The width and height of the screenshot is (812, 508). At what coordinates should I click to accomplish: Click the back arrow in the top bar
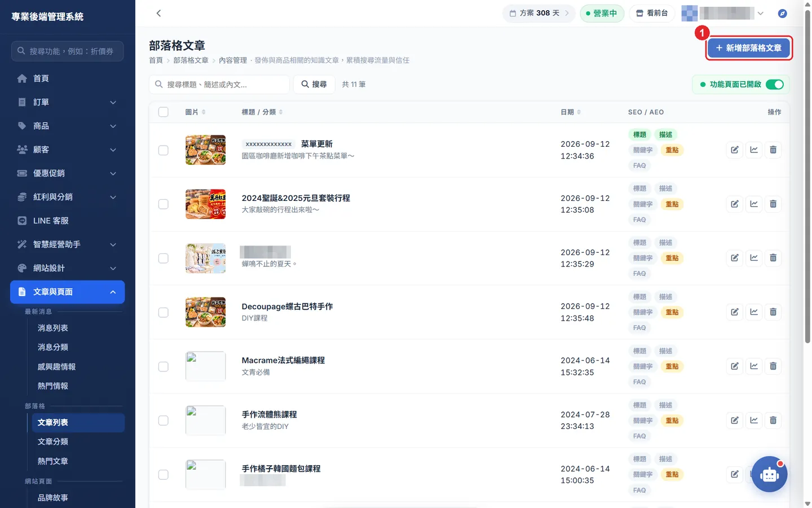click(158, 13)
